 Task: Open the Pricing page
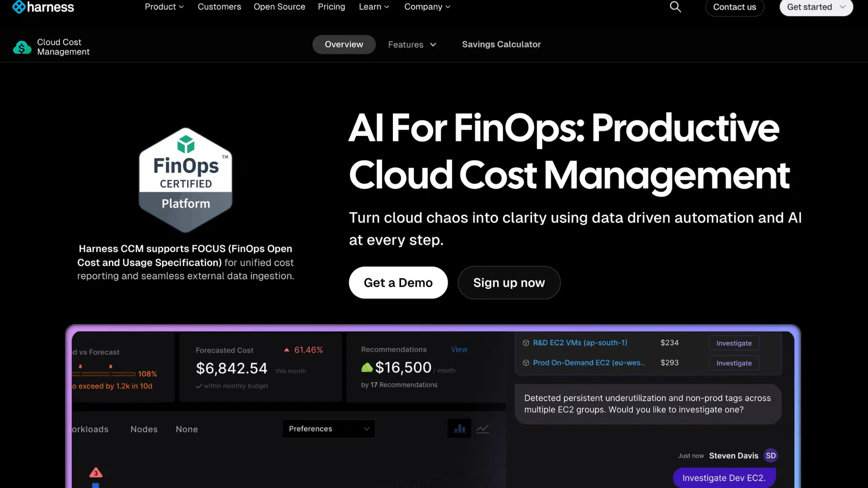point(331,7)
